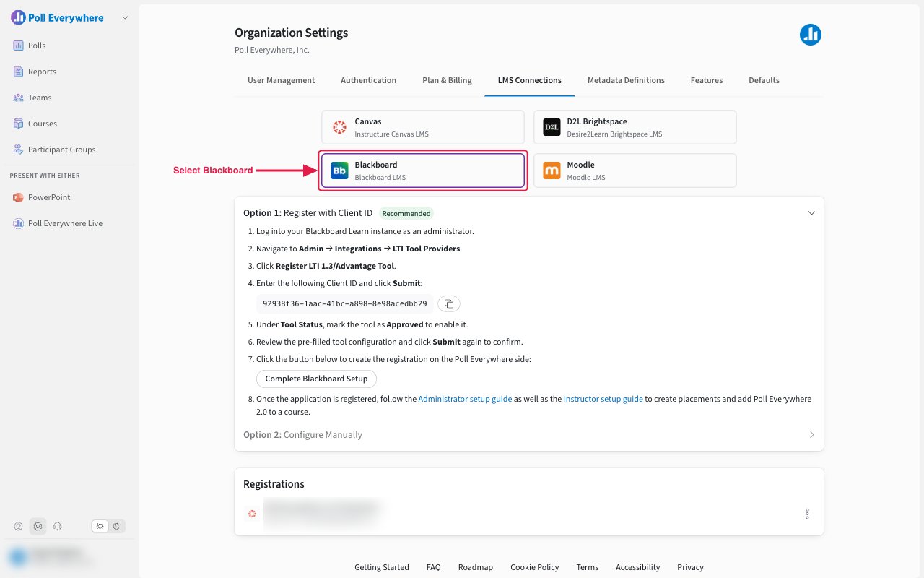The image size is (924, 578).
Task: Switch to the Features tab
Action: (707, 80)
